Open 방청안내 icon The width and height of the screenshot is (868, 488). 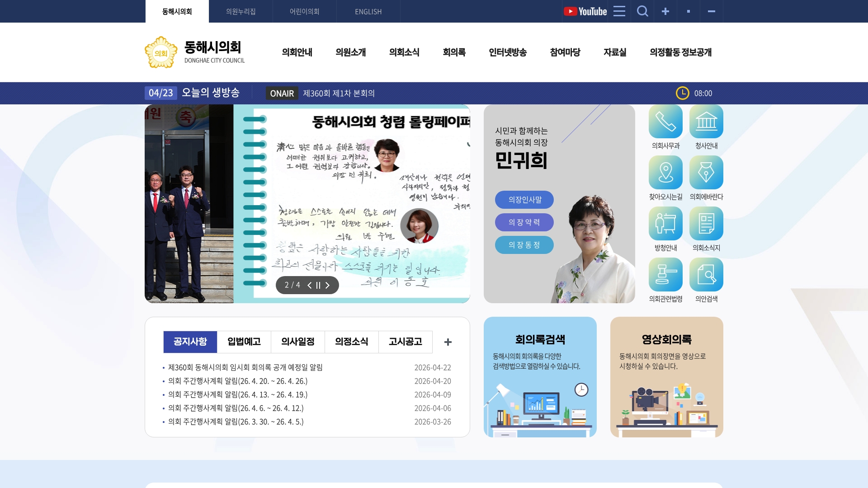tap(665, 224)
